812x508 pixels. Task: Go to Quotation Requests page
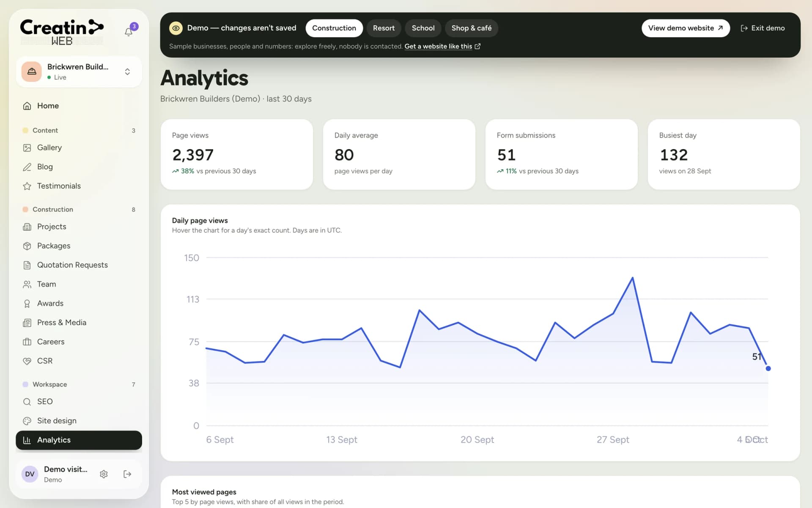click(x=79, y=265)
